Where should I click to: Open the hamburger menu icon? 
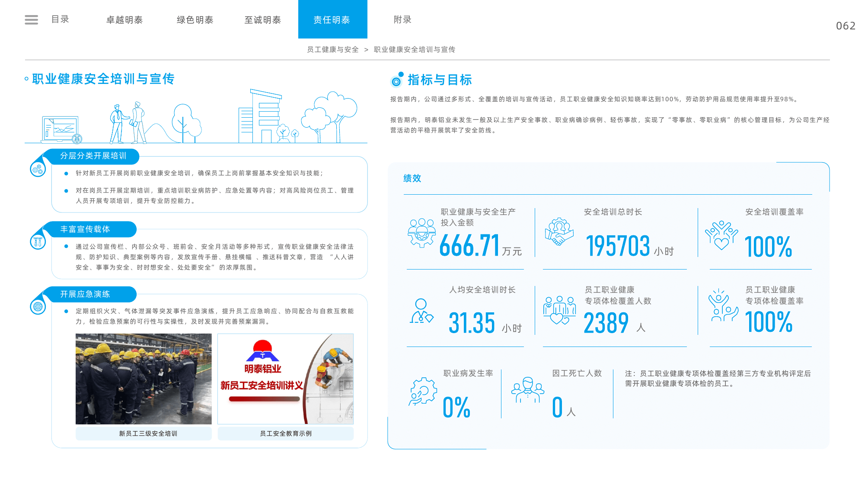click(x=31, y=19)
